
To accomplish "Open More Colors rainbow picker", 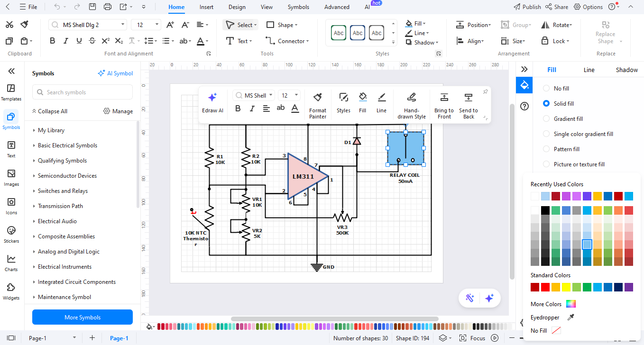I will pos(571,304).
